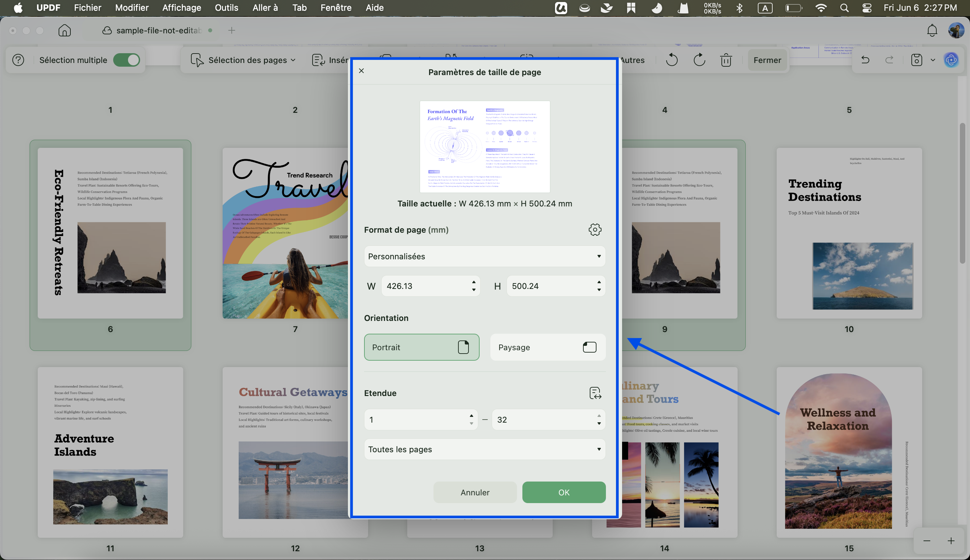The width and height of the screenshot is (970, 560).
Task: Increase the range start page stepper
Action: pos(471,416)
